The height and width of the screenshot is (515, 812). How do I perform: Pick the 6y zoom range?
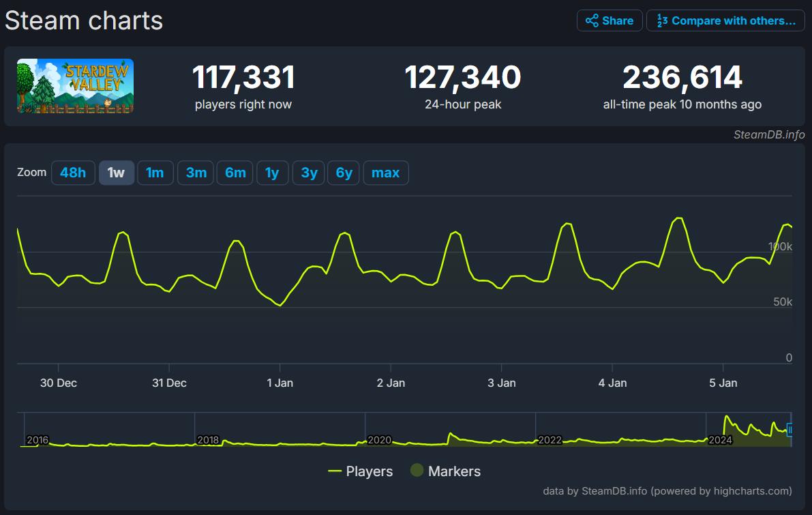pos(344,173)
